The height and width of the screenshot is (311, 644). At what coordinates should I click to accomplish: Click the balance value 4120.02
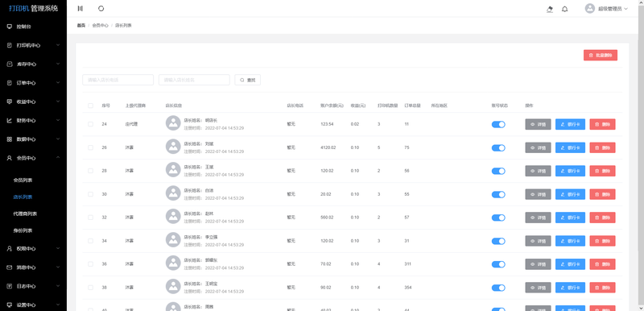click(x=328, y=147)
